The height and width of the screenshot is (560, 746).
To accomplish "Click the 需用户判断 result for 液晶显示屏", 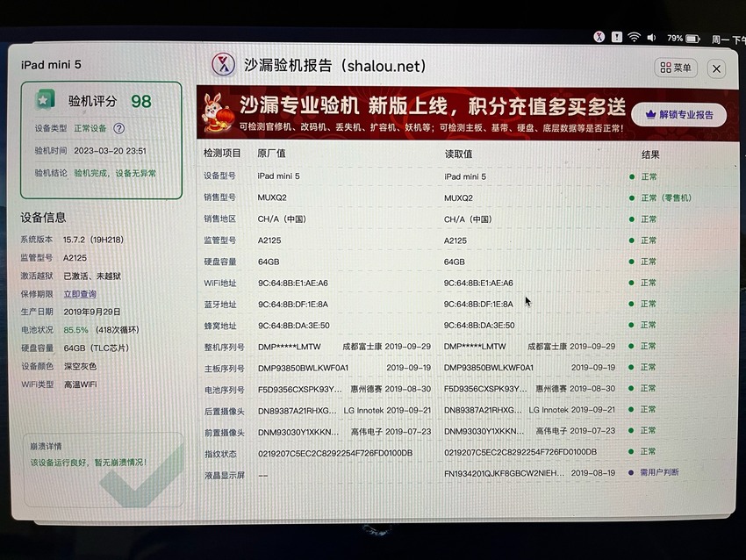I will (x=659, y=472).
